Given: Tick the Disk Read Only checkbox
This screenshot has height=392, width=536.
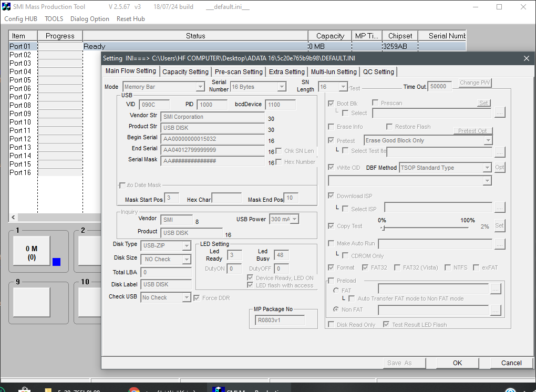Looking at the screenshot, I should [x=331, y=324].
